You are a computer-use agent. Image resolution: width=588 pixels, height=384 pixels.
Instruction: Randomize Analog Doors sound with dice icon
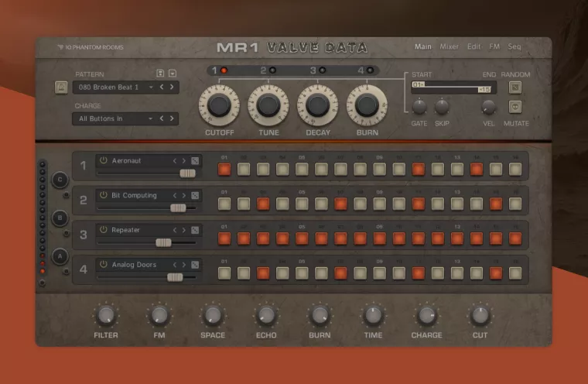click(195, 265)
